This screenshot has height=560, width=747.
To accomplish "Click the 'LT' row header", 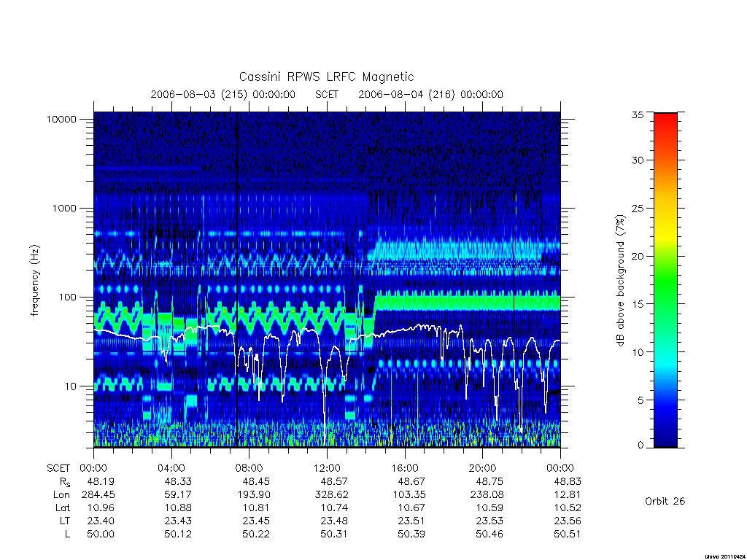I will 64,521.
